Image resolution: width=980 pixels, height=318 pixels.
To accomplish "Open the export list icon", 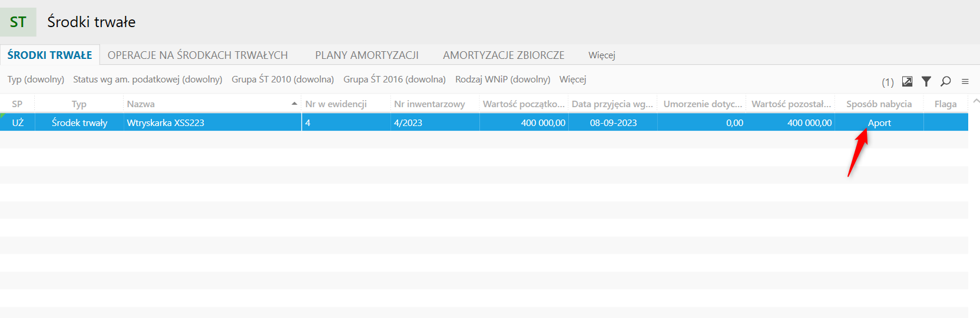I will click(907, 81).
